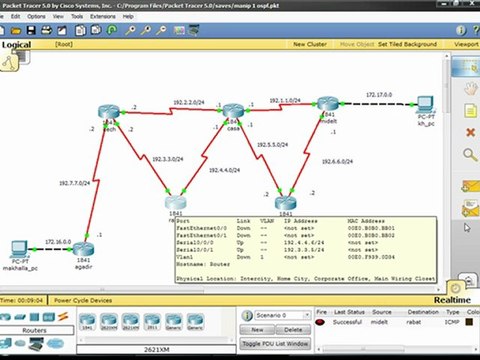Select the Add Complex PDU envelope
The image size is (480, 360).
471,208
